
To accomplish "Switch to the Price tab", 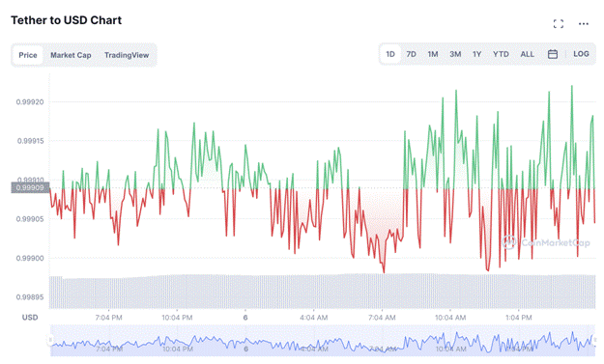I will (28, 55).
